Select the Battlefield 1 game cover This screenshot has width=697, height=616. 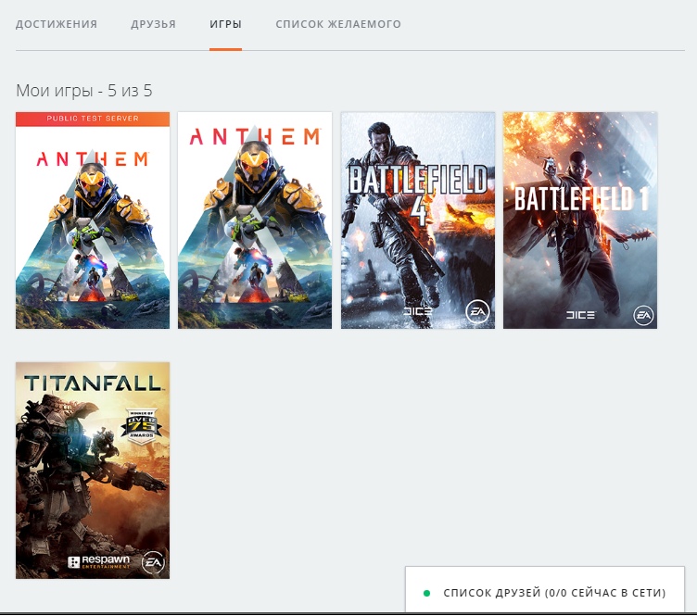580,220
